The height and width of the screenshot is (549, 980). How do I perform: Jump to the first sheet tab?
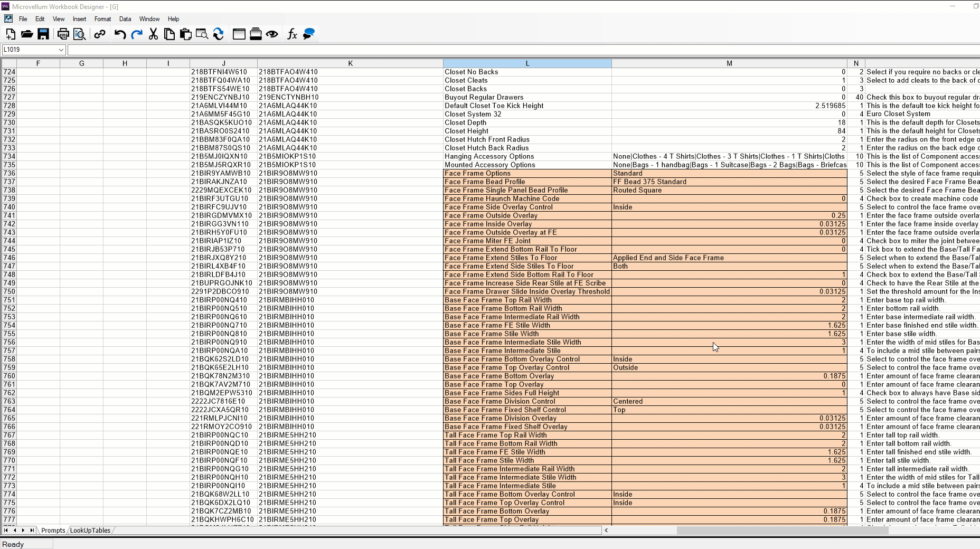coord(6,531)
